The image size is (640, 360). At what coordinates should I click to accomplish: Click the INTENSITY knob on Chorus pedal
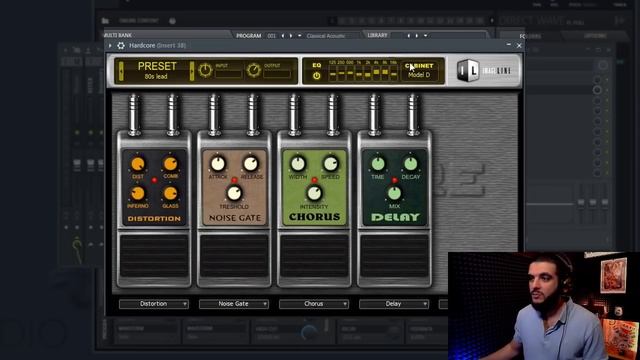[314, 193]
